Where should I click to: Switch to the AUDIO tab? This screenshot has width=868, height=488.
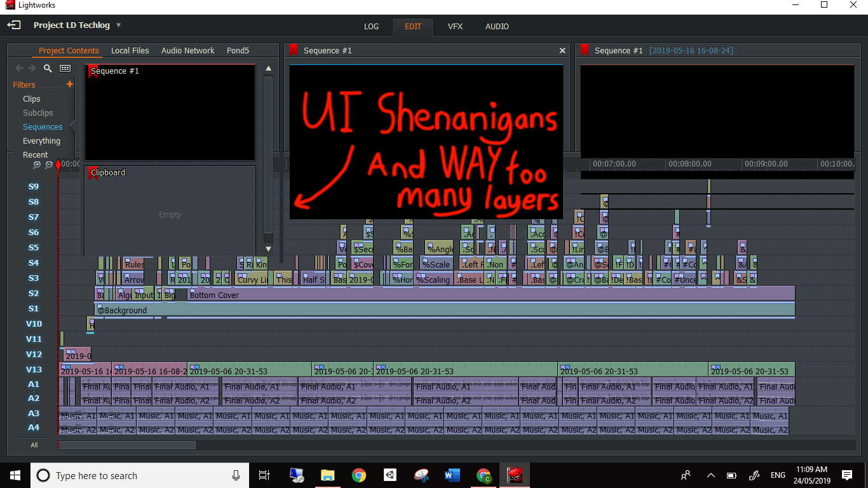pos(497,27)
